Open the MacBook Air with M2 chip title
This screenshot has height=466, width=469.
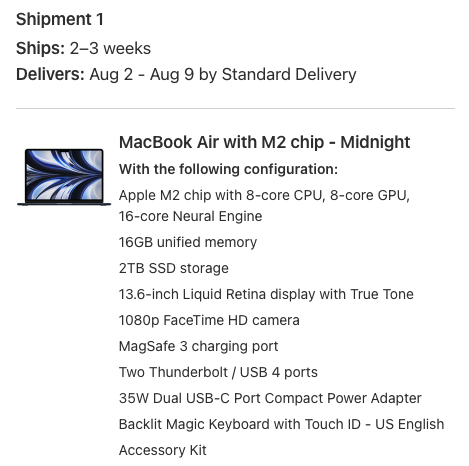point(264,142)
